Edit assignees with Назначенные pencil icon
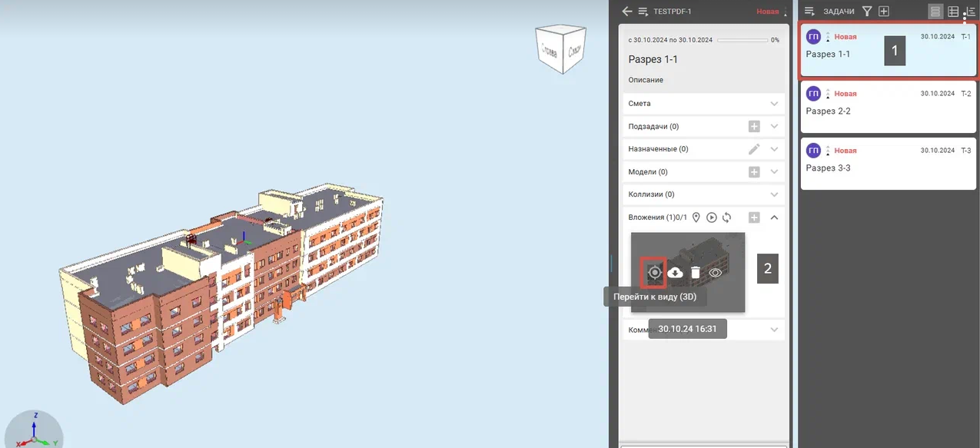This screenshot has height=448, width=980. pos(754,149)
